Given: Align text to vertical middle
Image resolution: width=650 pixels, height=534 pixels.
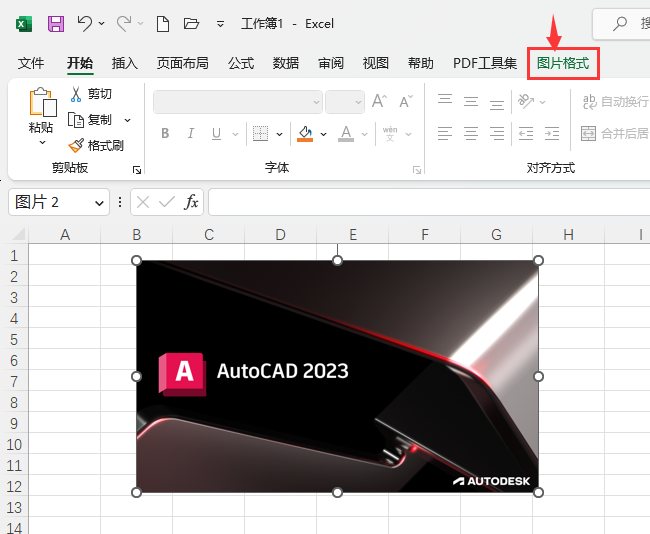Looking at the screenshot, I should (471, 101).
